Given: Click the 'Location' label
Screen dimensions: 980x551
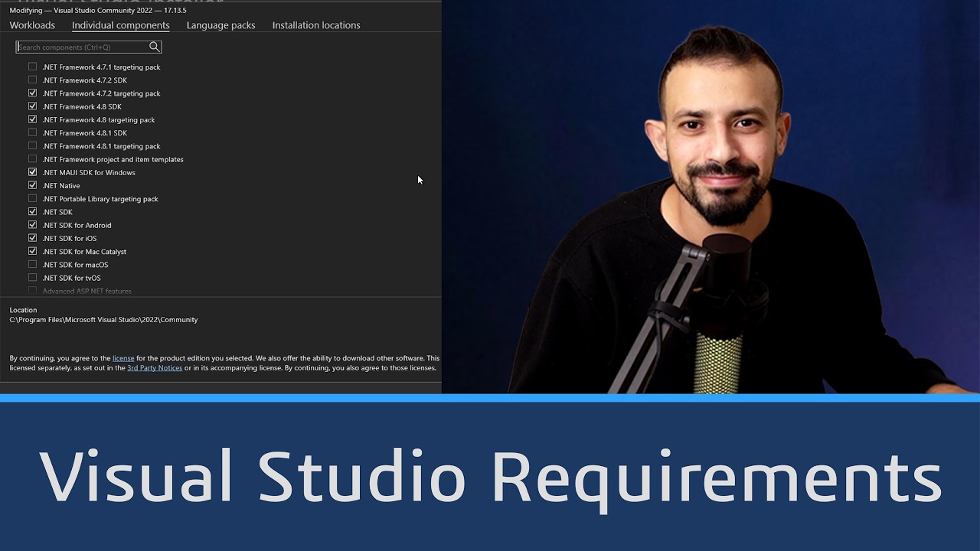Looking at the screenshot, I should (23, 310).
